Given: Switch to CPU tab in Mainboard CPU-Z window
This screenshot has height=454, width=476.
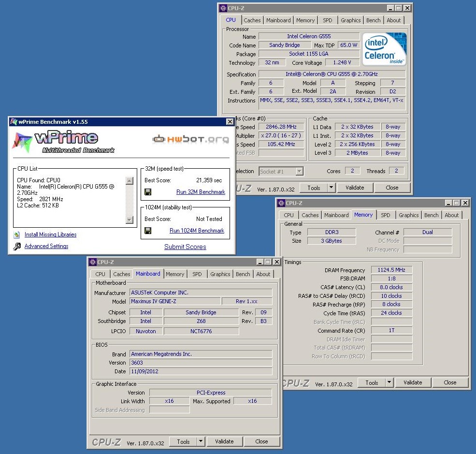Looking at the screenshot, I should click(100, 274).
